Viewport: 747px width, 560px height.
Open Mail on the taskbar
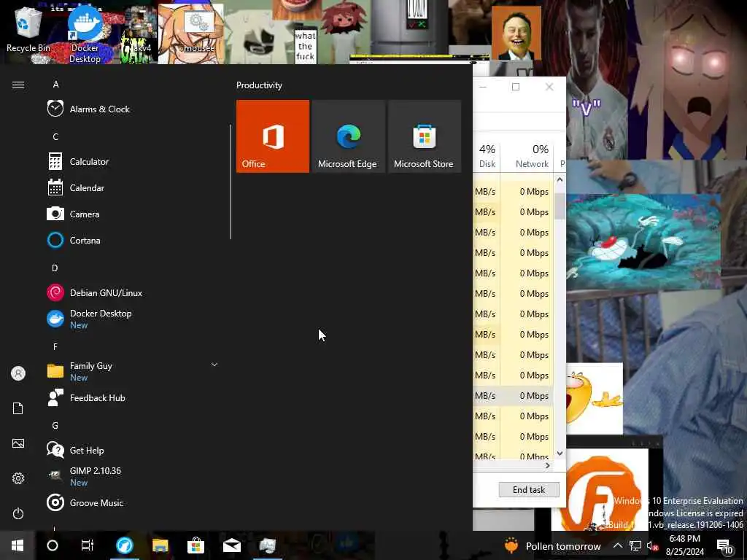click(x=231, y=545)
